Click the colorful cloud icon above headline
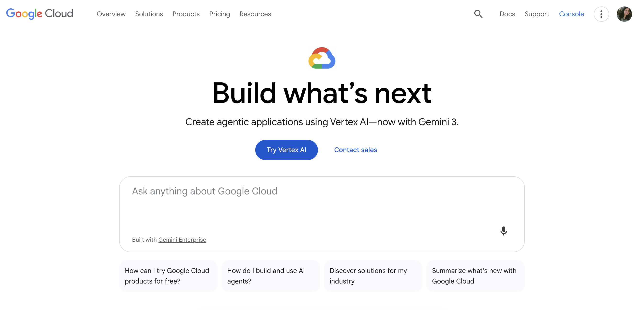644x310 pixels. coord(322,58)
